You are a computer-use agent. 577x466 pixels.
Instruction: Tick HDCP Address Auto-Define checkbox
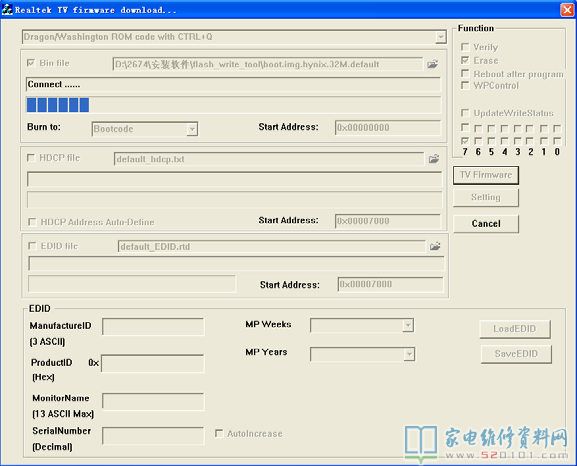pos(32,222)
